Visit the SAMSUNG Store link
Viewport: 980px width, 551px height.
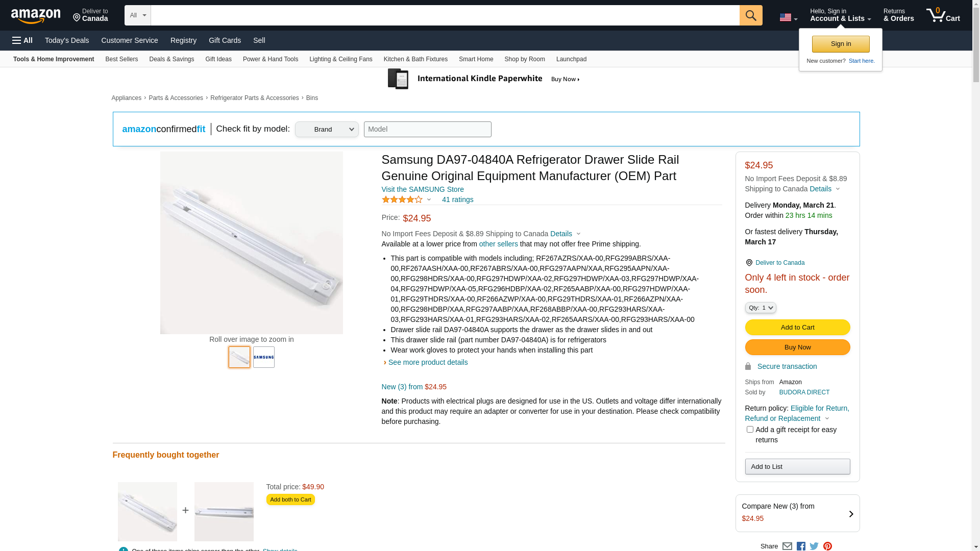click(x=423, y=189)
